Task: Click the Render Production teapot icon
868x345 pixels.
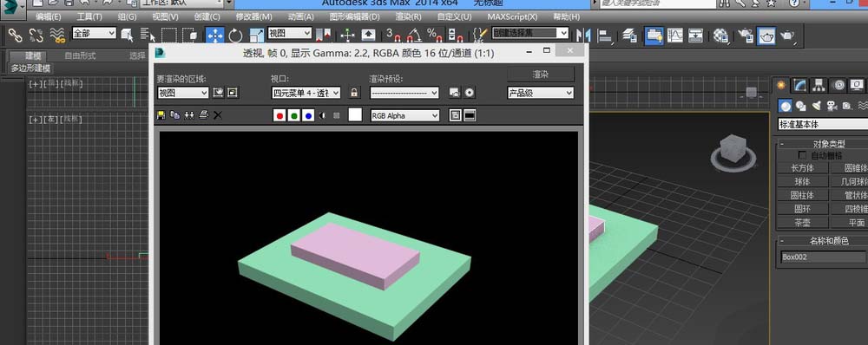Action: (787, 36)
